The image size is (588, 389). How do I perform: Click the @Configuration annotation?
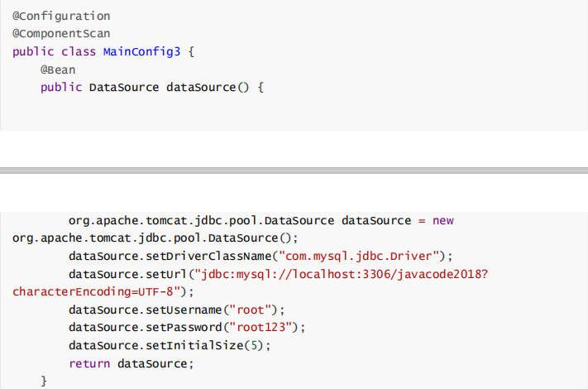point(61,16)
